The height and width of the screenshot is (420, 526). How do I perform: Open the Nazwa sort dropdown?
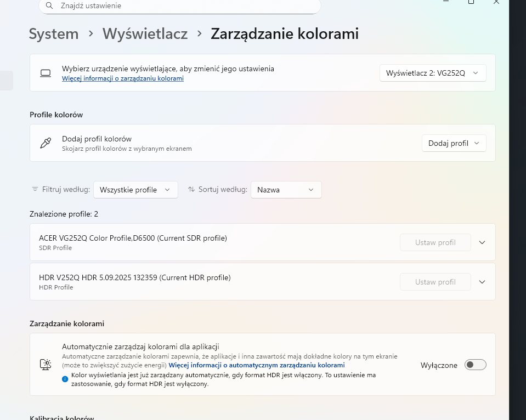point(286,190)
